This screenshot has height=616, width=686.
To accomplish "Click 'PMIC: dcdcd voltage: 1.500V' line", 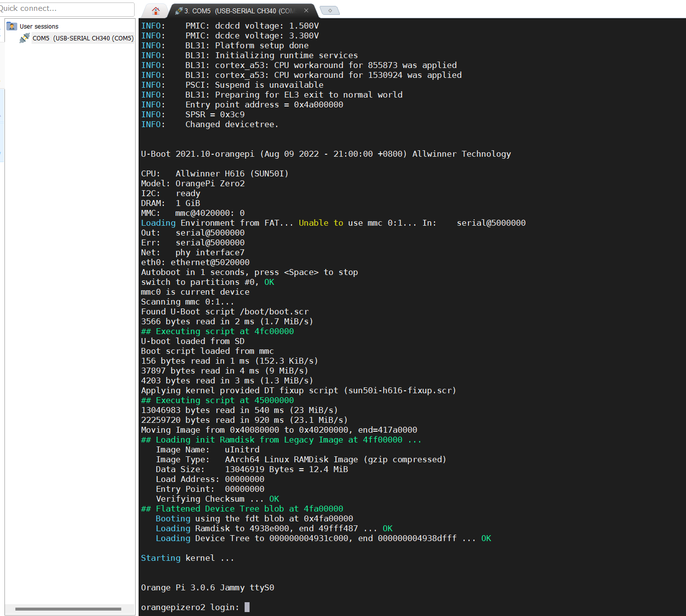I will click(230, 26).
